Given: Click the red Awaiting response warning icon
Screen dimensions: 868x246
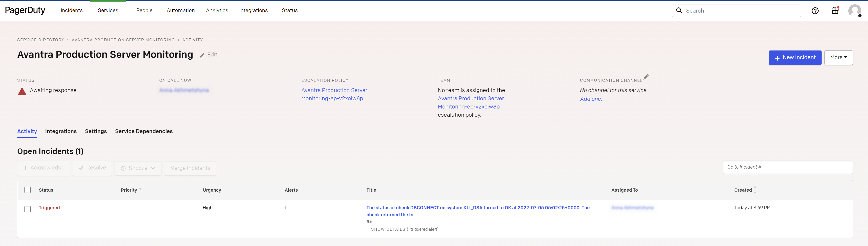Looking at the screenshot, I should click(x=22, y=91).
